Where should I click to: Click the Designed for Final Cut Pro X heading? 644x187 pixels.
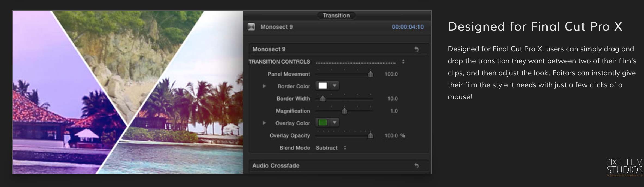pos(535,26)
